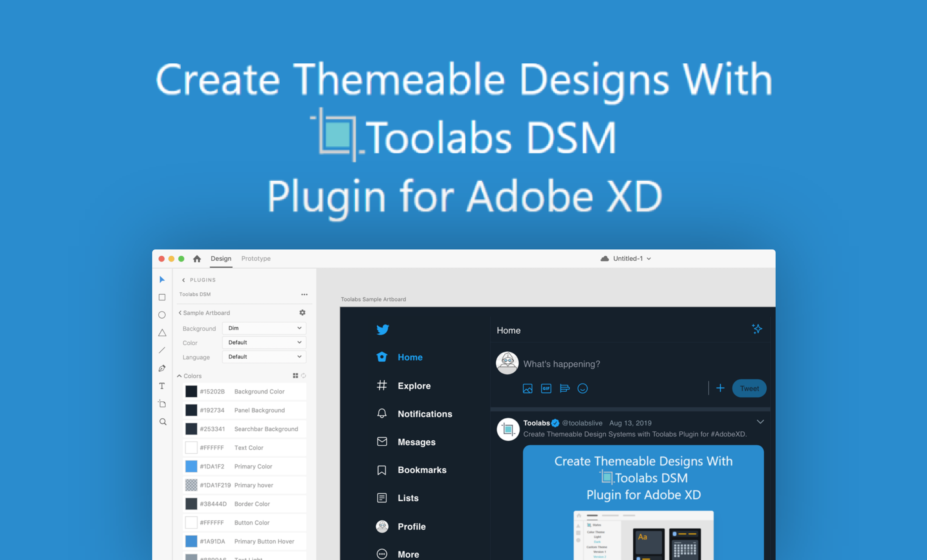Select the Ellipse tool

coord(162,315)
